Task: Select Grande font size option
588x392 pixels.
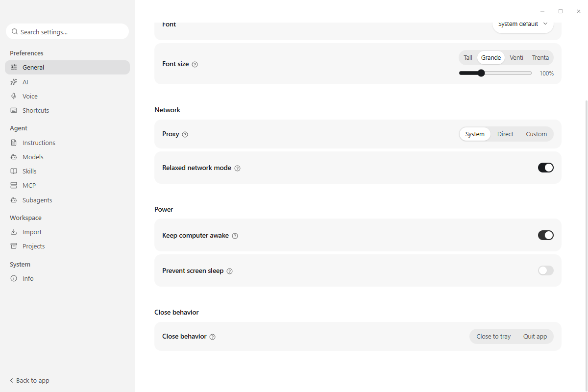Action: [491, 57]
